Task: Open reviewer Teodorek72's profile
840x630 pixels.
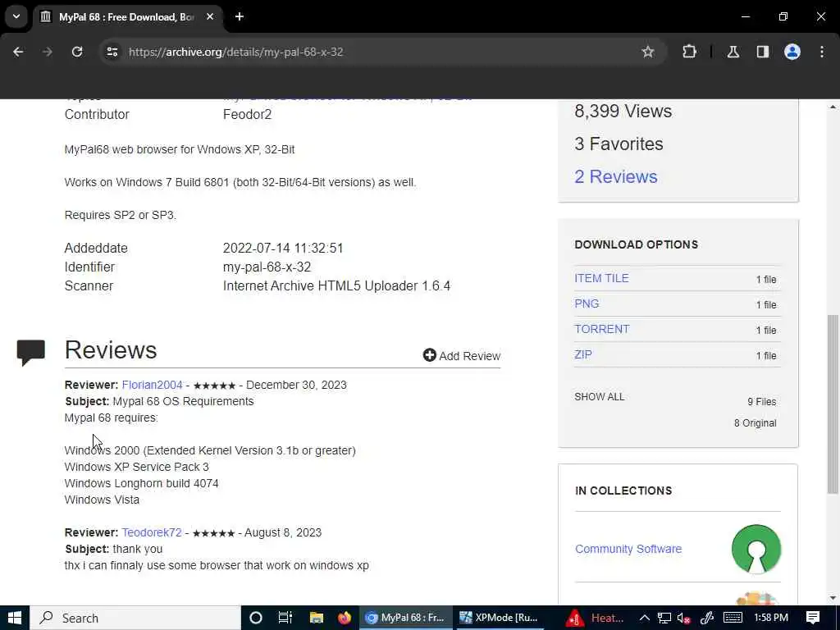Action: tap(152, 532)
